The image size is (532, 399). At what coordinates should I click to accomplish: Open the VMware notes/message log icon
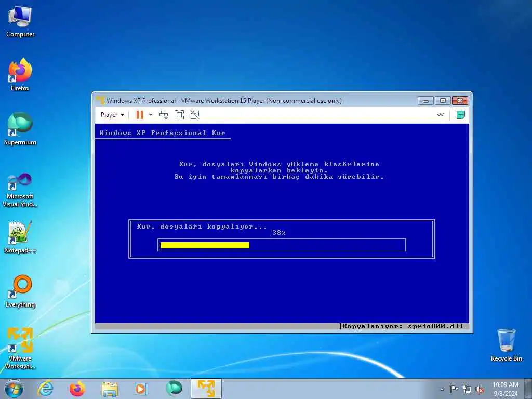[x=460, y=115]
